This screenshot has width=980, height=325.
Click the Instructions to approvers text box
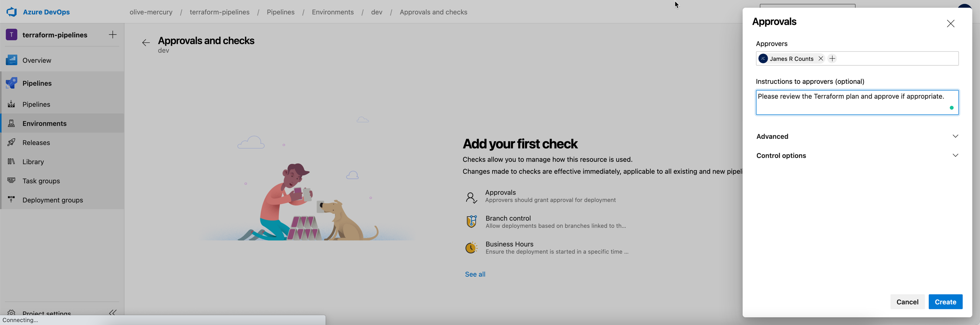click(x=857, y=103)
